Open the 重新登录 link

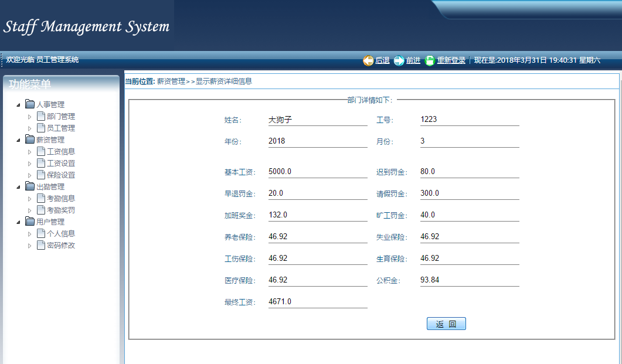coord(451,60)
